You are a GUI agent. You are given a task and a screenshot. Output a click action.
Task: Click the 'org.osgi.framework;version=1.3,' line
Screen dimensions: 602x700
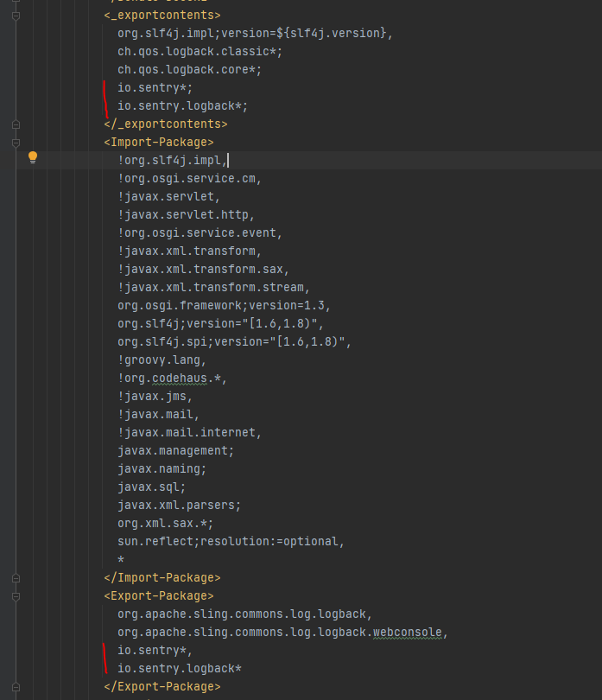[x=224, y=305]
